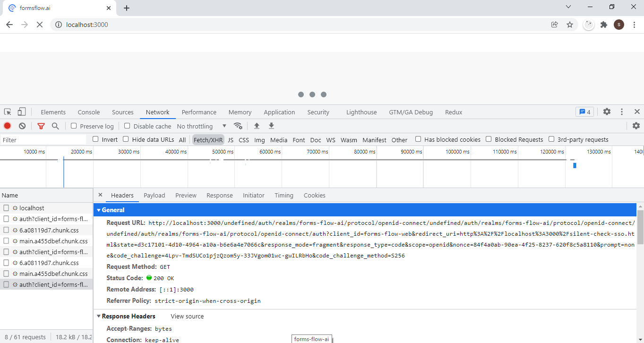Type in the network filter field

[x=43, y=139]
